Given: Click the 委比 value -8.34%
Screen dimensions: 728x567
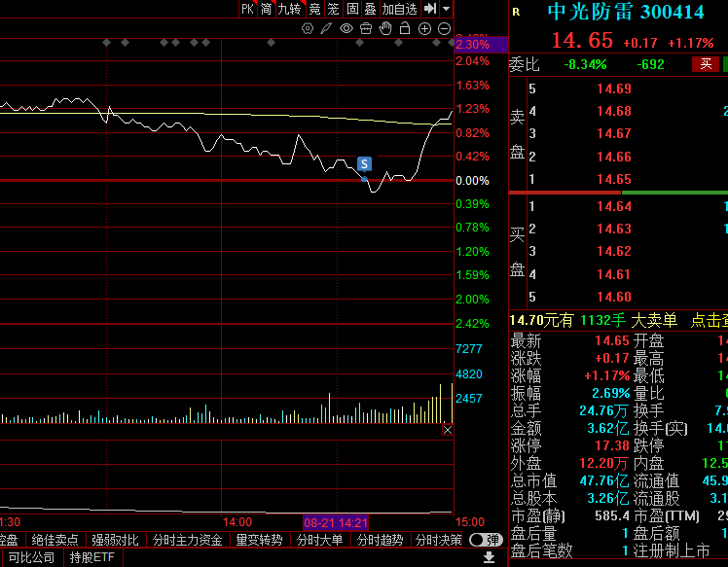Looking at the screenshot, I should [x=585, y=64].
